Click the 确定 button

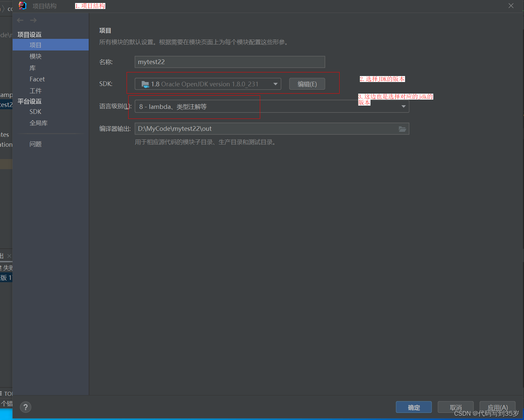pos(414,407)
